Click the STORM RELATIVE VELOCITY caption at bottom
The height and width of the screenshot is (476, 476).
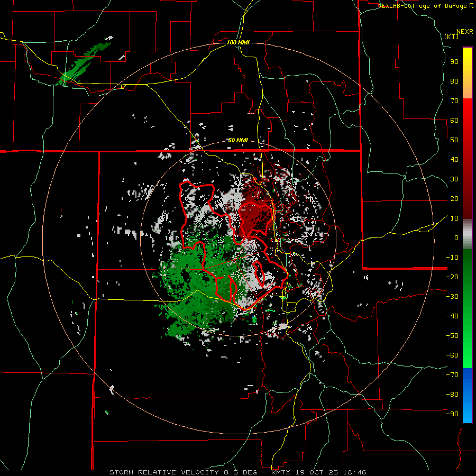[x=237, y=472]
